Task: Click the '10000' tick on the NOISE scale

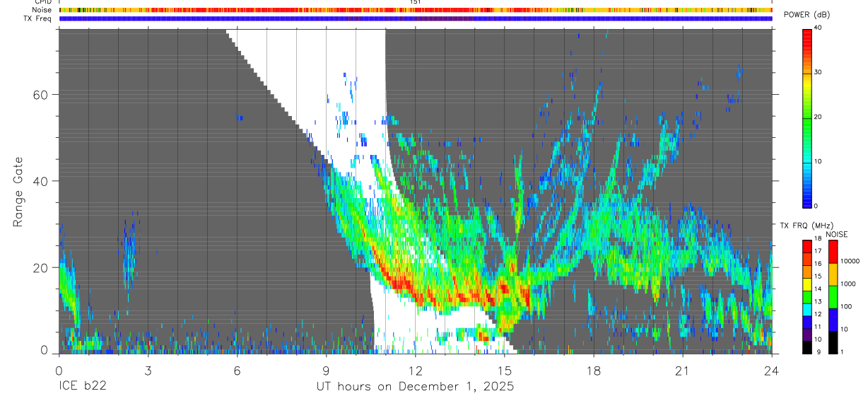Action: tap(850, 261)
